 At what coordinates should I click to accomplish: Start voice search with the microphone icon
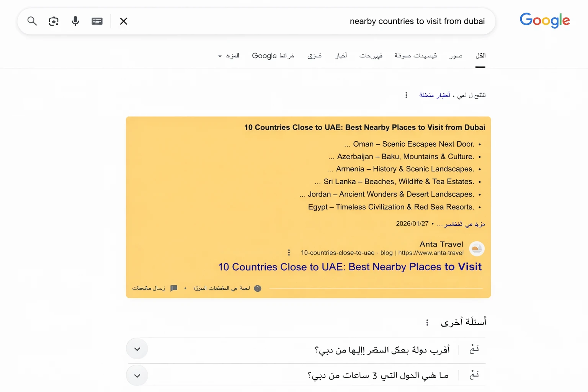75,21
